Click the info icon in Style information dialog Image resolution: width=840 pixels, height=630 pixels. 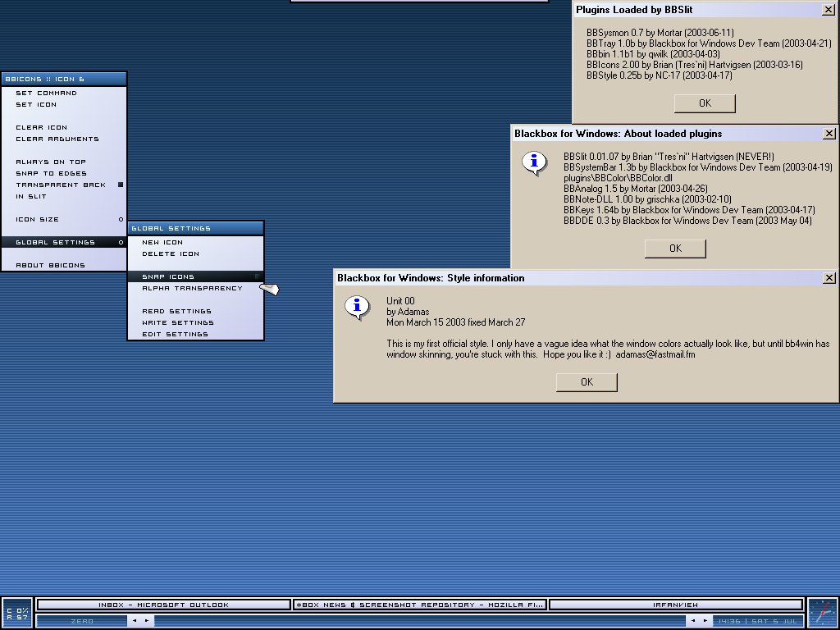tap(358, 308)
